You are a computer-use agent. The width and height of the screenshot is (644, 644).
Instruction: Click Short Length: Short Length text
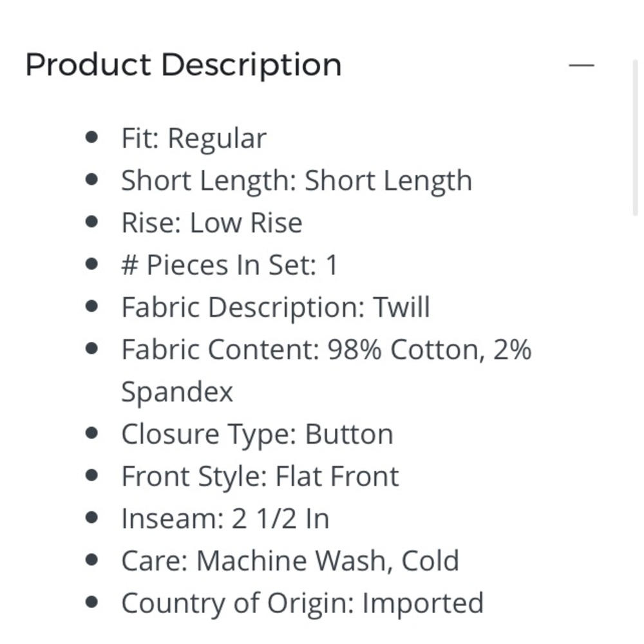click(296, 181)
